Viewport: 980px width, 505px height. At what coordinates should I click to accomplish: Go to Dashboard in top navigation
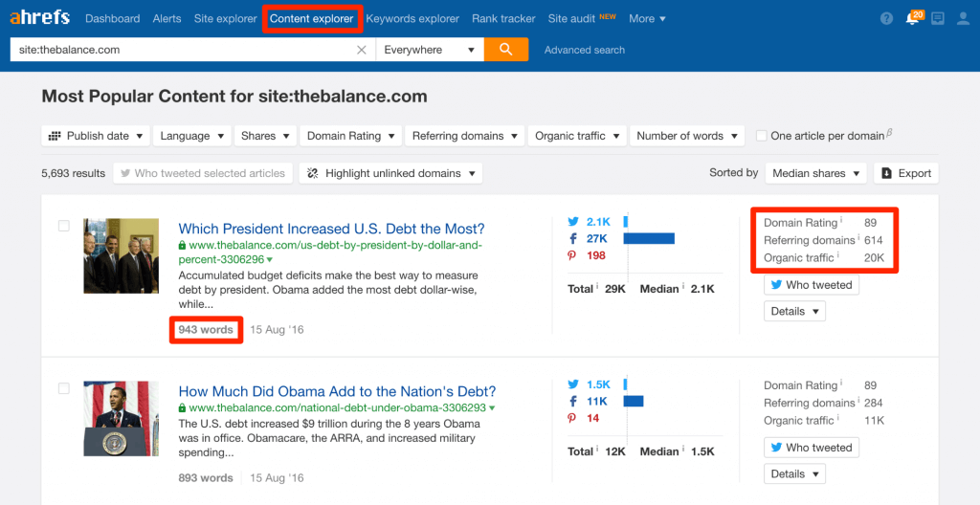pyautogui.click(x=113, y=19)
